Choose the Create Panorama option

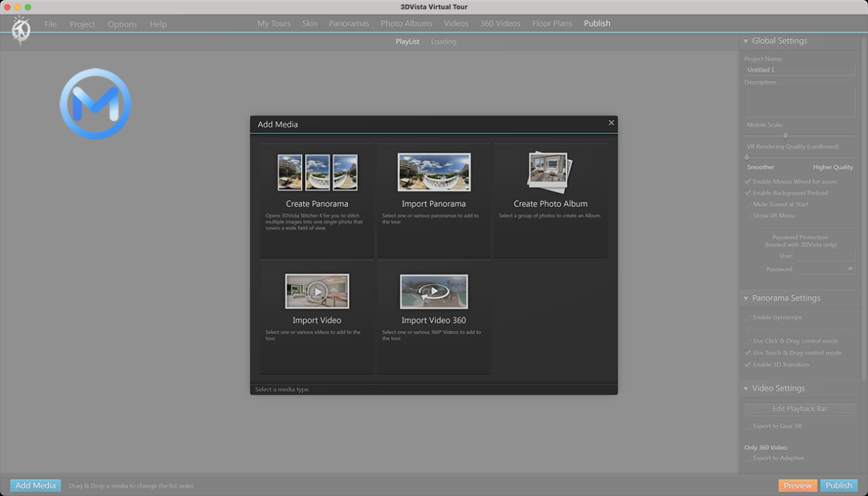[317, 201]
